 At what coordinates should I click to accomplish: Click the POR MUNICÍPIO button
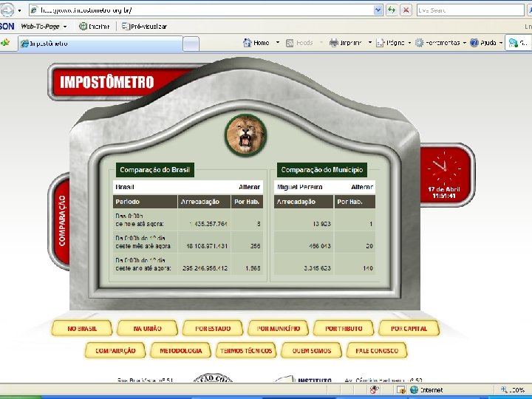pyautogui.click(x=279, y=328)
